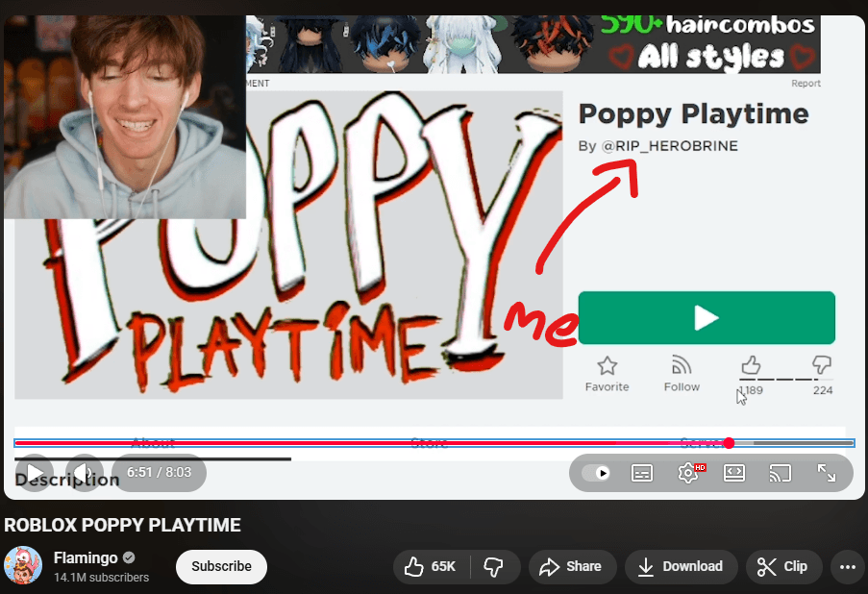The width and height of the screenshot is (868, 594).
Task: Click the Roblox thumbs down icon
Action: point(822,365)
